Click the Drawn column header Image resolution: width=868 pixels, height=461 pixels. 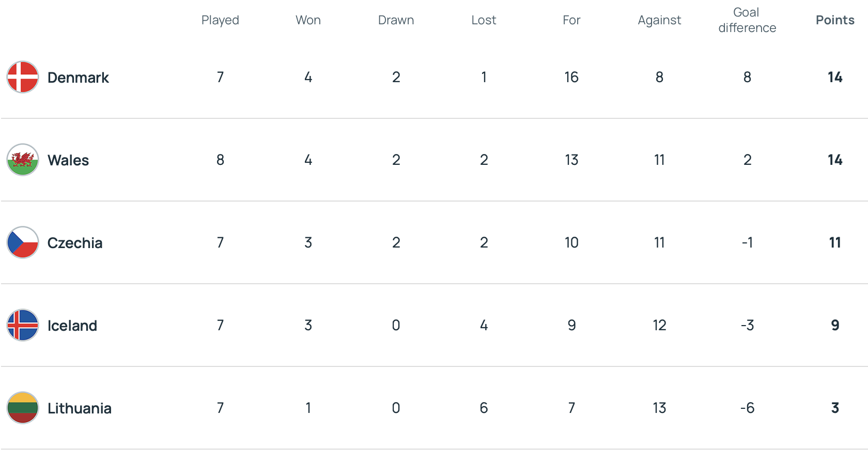click(396, 20)
